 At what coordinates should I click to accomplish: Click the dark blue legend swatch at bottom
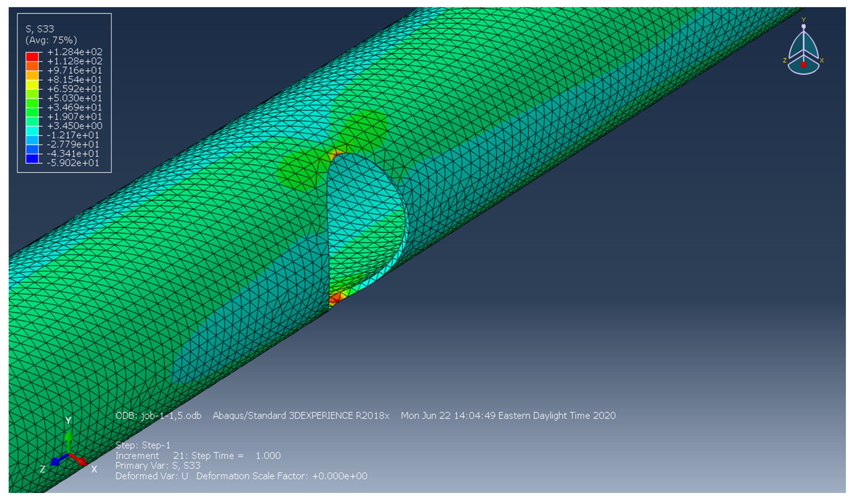pyautogui.click(x=32, y=159)
